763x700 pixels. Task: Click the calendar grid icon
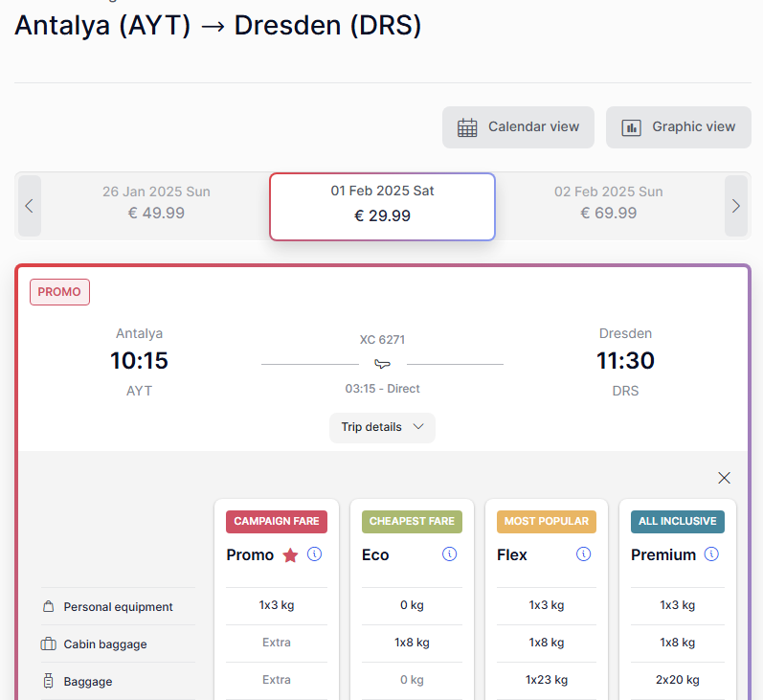coord(467,127)
